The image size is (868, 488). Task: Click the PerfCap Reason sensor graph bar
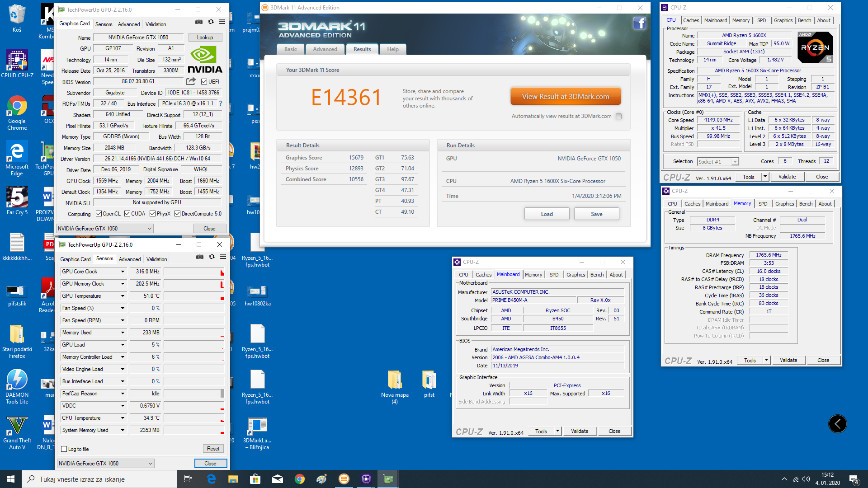tap(194, 394)
